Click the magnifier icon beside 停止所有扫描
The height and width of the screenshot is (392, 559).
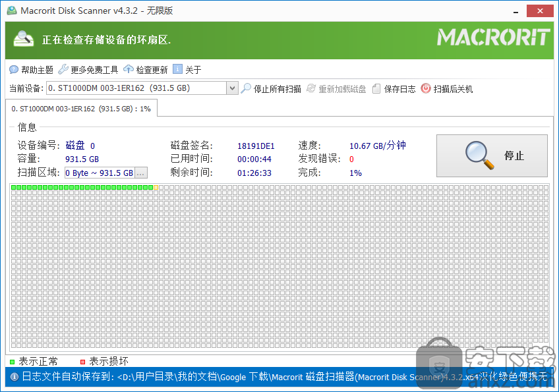246,88
